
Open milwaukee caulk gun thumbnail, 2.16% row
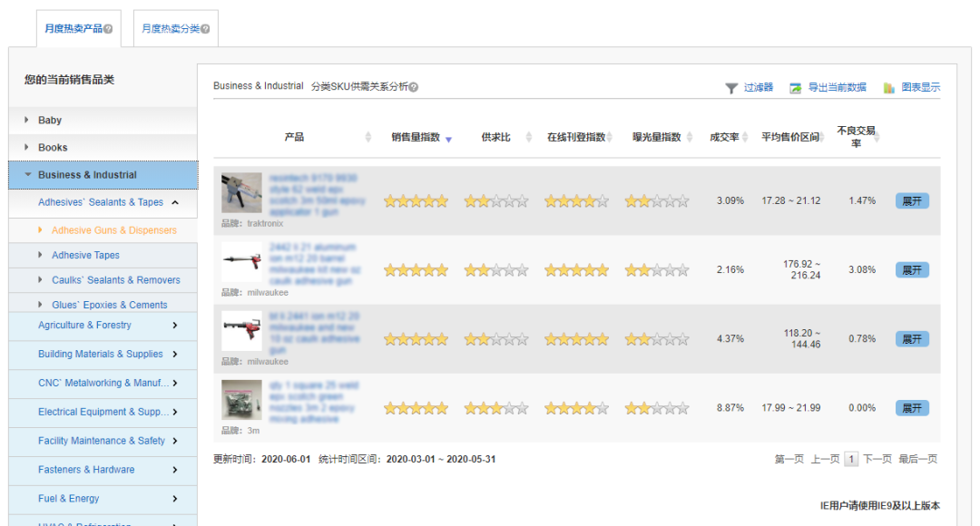pyautogui.click(x=241, y=262)
